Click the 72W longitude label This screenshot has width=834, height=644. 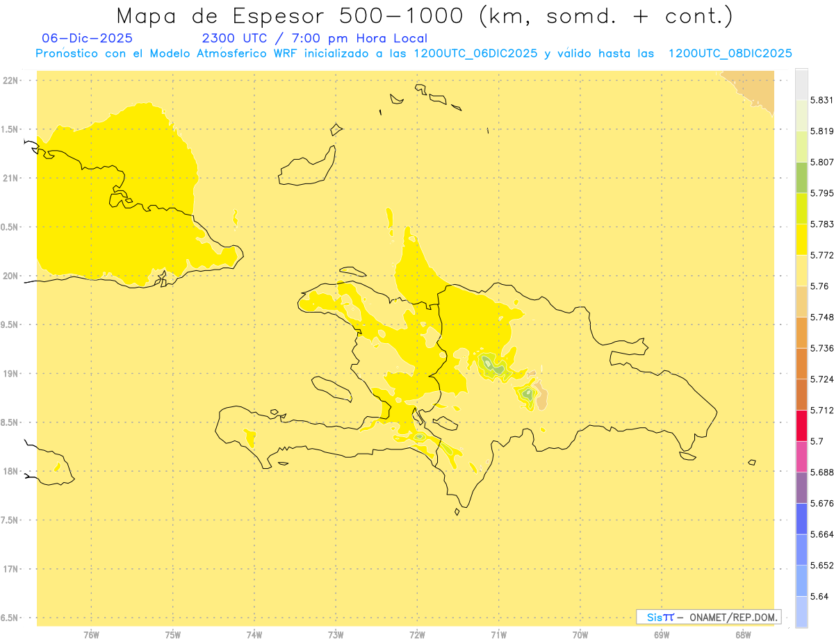click(x=417, y=635)
